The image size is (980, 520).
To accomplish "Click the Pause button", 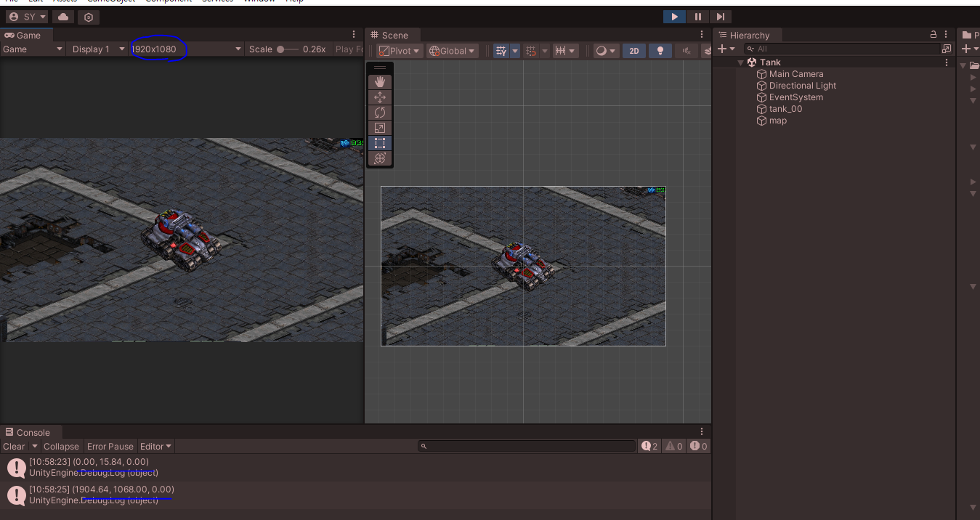I will click(697, 16).
